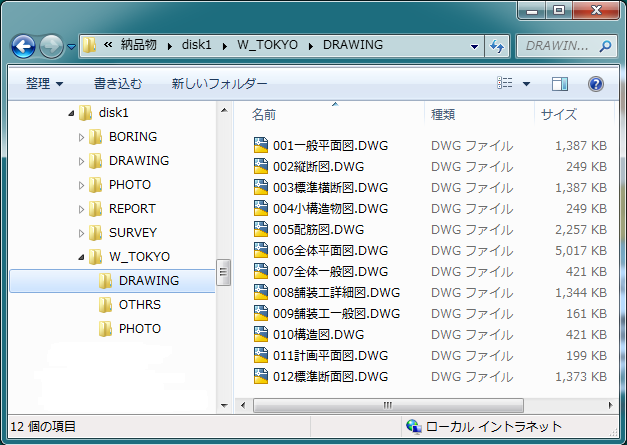Click the Forward navigation arrow button
Viewport: 627px width, 445px height.
[51, 46]
